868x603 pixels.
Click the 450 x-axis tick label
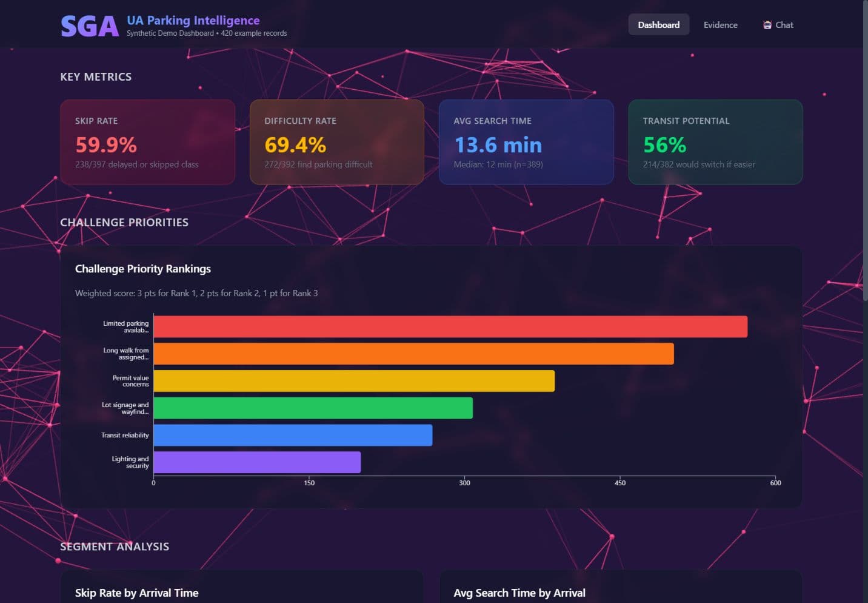pyautogui.click(x=620, y=483)
